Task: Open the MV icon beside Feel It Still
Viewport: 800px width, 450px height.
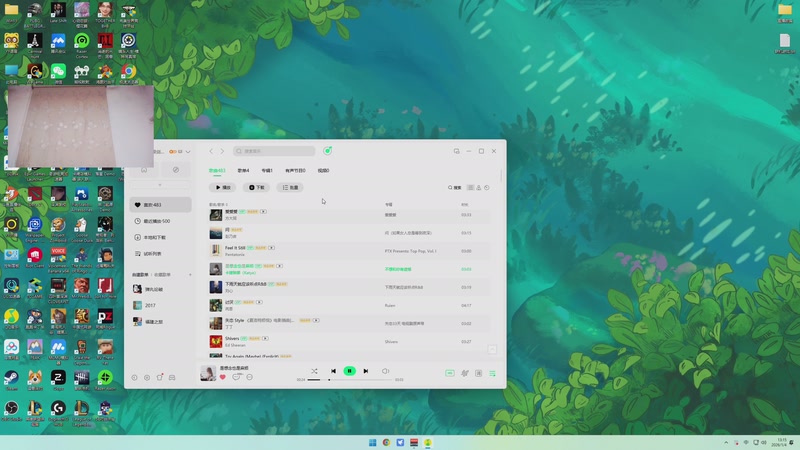Action: click(x=271, y=248)
